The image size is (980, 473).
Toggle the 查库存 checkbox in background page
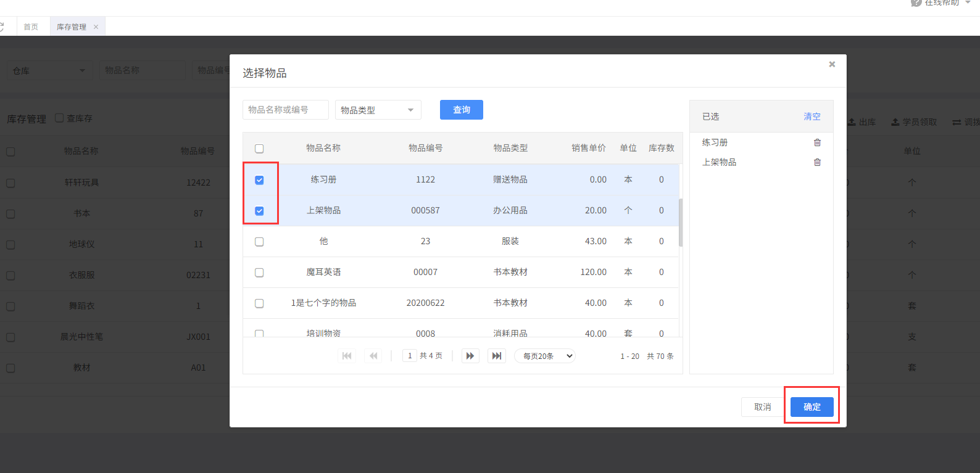59,118
